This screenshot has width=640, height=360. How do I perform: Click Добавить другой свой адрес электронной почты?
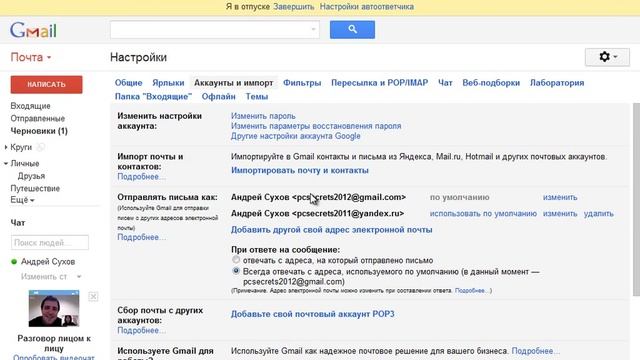(x=331, y=230)
